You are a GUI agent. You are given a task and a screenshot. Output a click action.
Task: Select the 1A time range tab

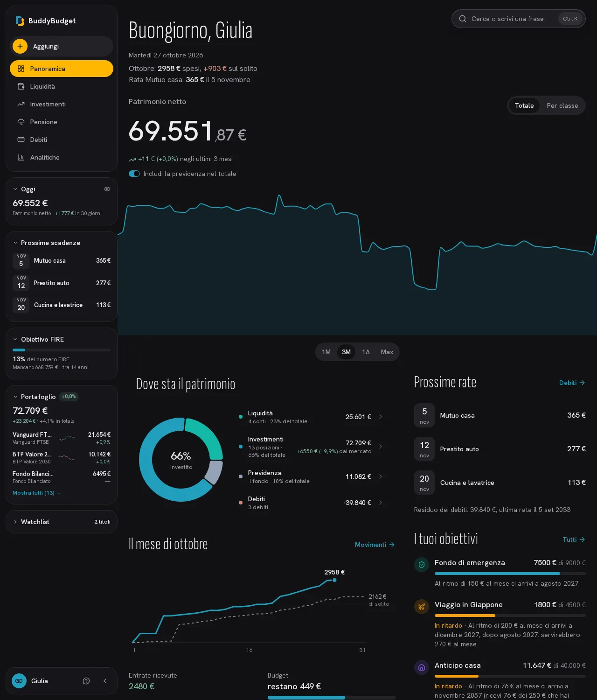click(366, 352)
